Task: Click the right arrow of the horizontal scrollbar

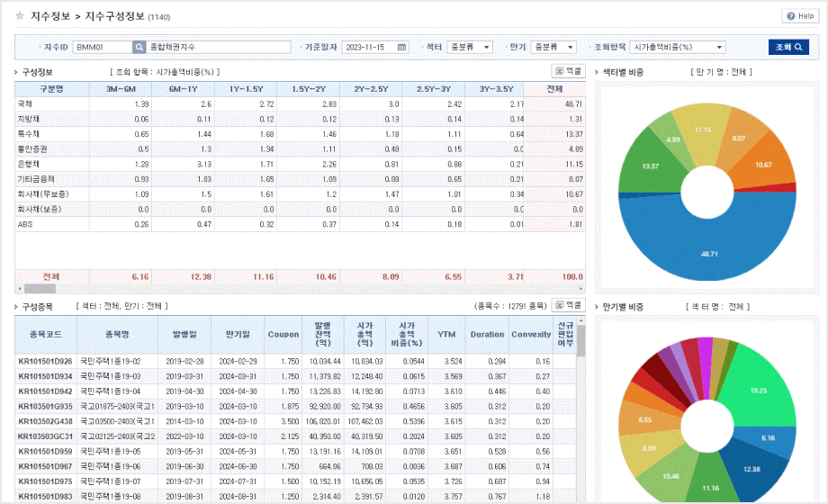Action: [581, 289]
